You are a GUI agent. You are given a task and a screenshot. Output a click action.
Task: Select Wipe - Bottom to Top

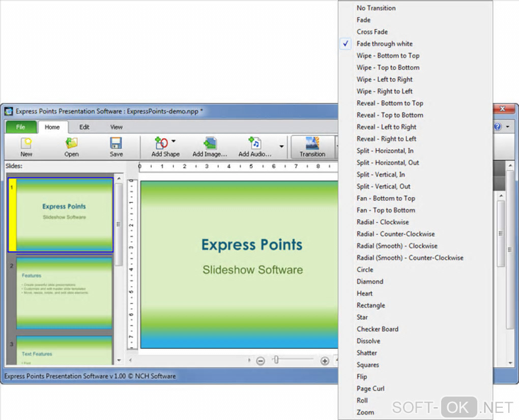tap(415, 55)
